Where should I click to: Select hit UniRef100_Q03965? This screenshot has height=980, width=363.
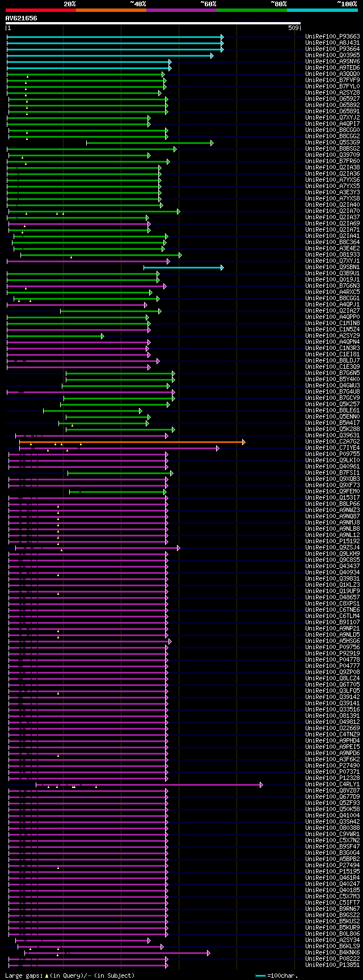coord(332,55)
